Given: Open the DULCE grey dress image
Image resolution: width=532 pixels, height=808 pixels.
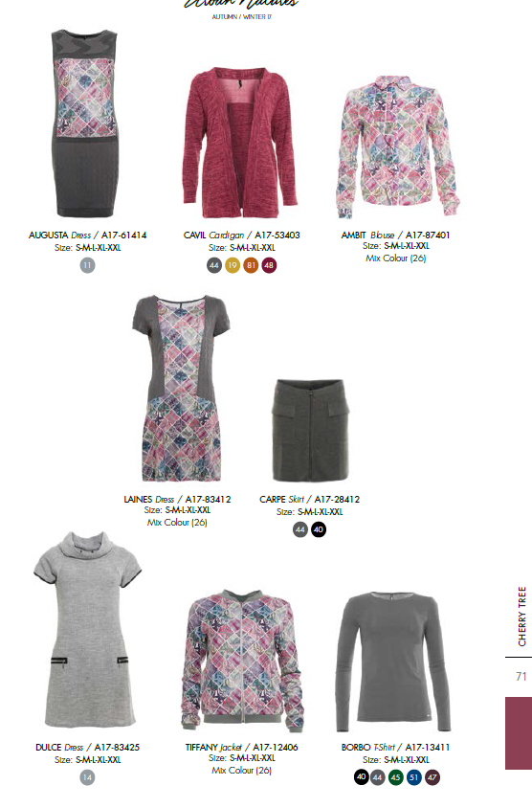Looking at the screenshot, I should point(87,629).
